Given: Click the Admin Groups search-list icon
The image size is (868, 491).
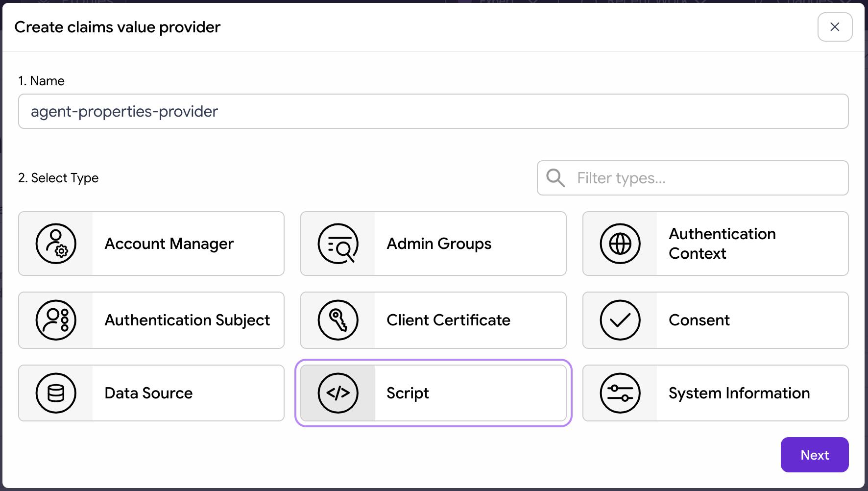Looking at the screenshot, I should pyautogui.click(x=338, y=244).
